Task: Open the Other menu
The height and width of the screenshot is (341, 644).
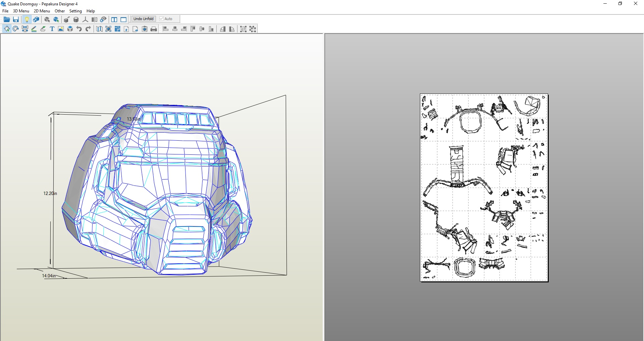Action: (60, 11)
